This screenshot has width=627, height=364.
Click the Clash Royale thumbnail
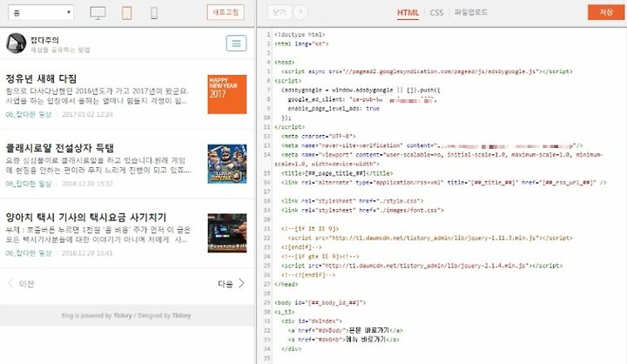click(227, 164)
